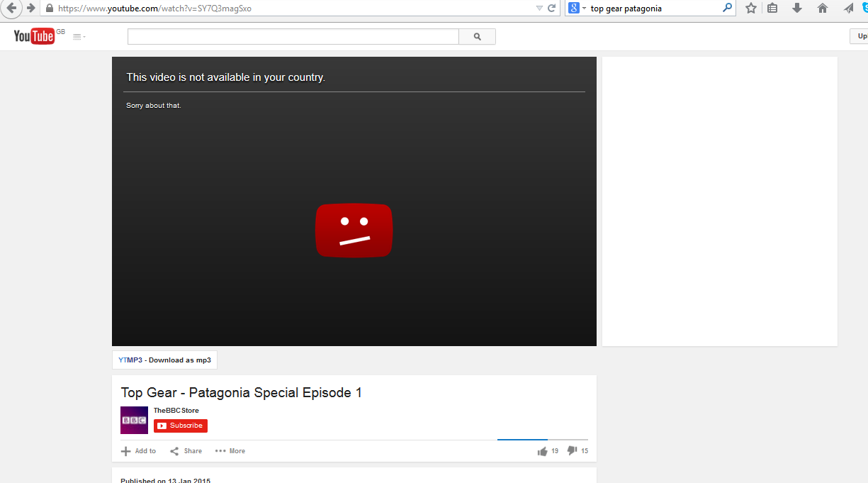Click the 'Sorry about that.' text
Viewport: 868px width, 483px height.
[154, 106]
